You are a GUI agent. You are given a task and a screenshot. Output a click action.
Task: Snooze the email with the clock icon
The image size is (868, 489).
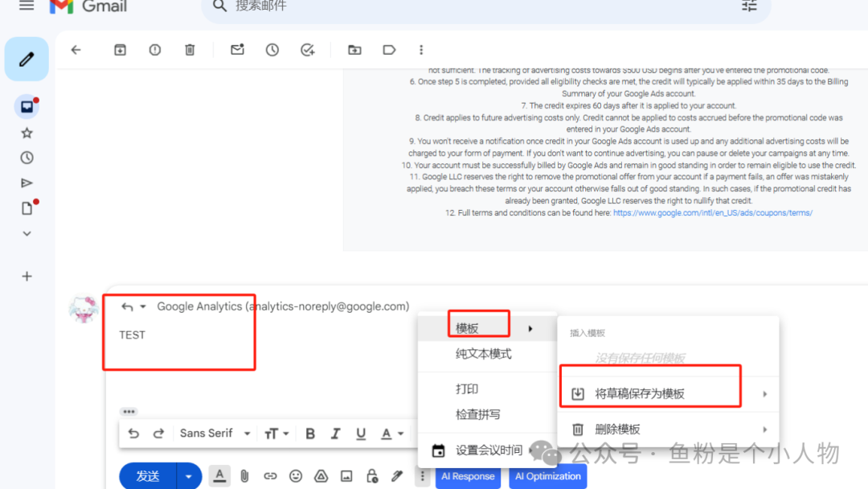(x=272, y=49)
